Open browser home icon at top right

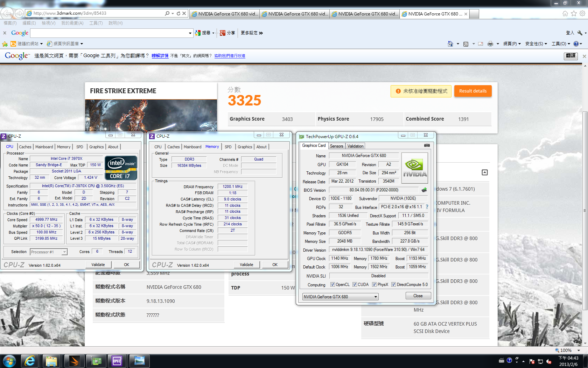(565, 13)
